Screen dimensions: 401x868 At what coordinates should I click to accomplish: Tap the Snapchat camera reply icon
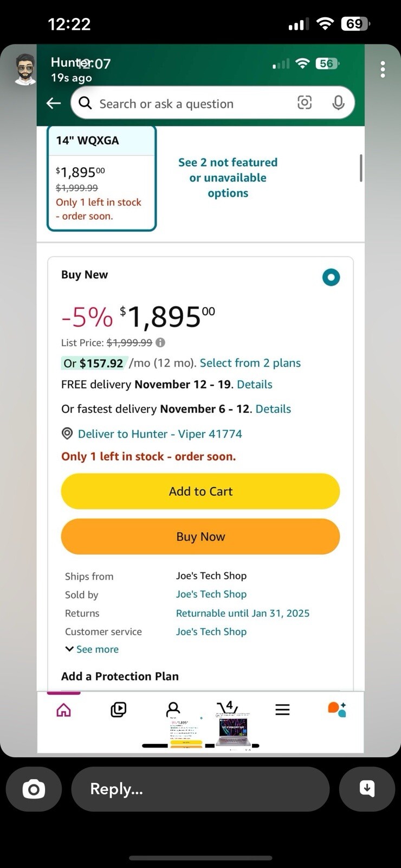[34, 789]
